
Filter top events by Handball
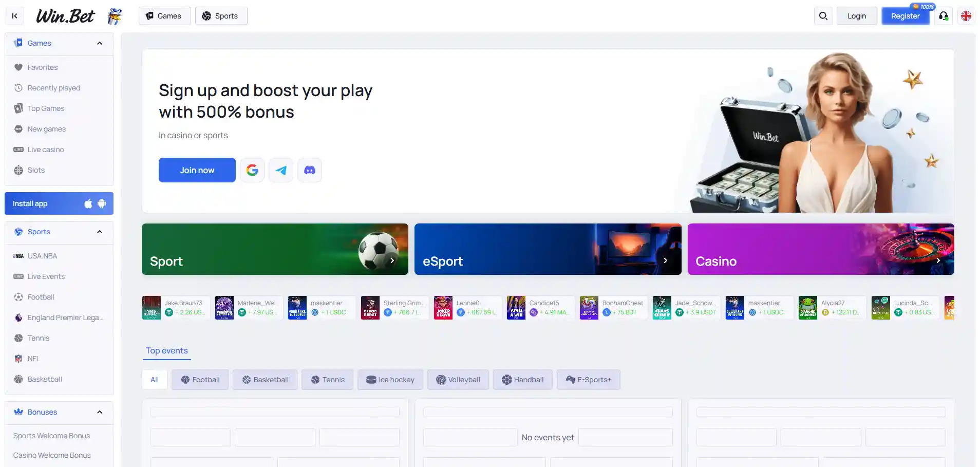click(x=522, y=380)
